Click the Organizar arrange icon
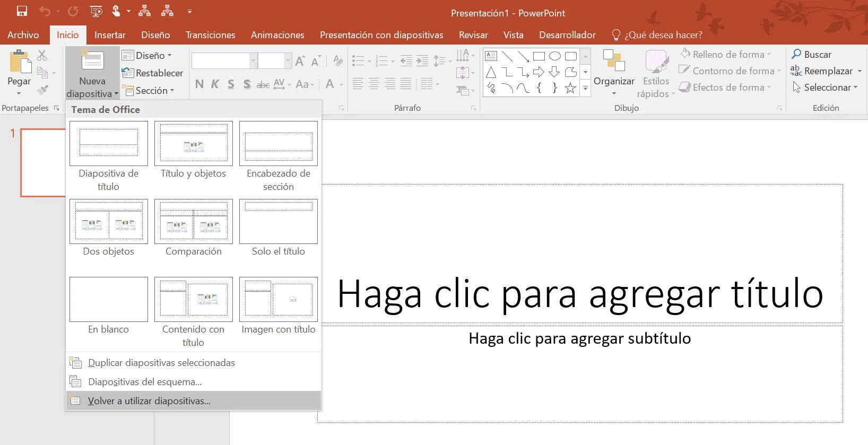The width and height of the screenshot is (868, 445). tap(614, 60)
